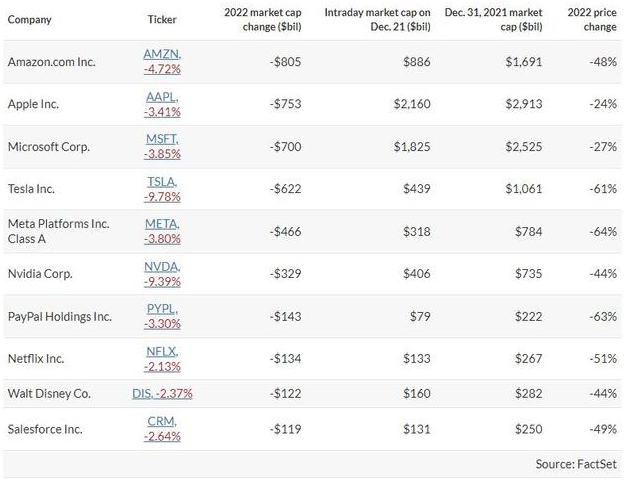
Task: Click the 2022 price change header
Action: pyautogui.click(x=591, y=18)
